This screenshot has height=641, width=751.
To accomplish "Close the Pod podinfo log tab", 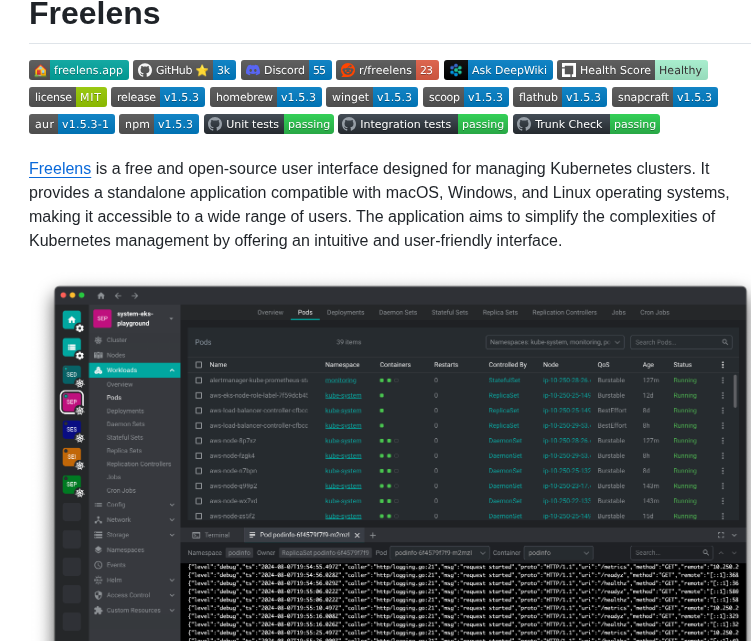I will (x=357, y=535).
